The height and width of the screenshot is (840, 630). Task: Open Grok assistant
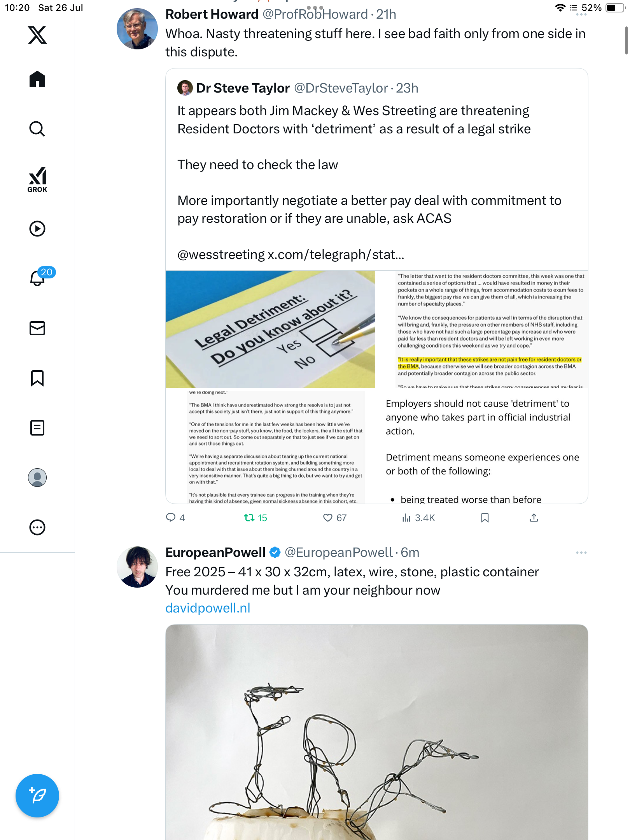tap(37, 180)
